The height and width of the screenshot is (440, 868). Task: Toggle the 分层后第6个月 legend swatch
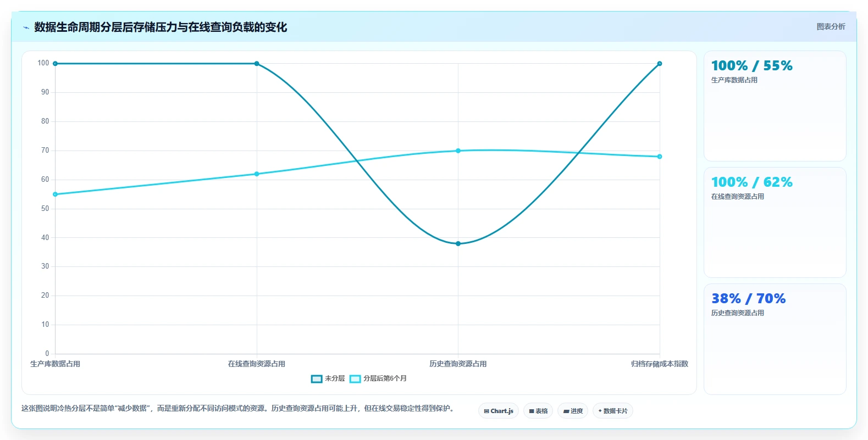click(355, 378)
